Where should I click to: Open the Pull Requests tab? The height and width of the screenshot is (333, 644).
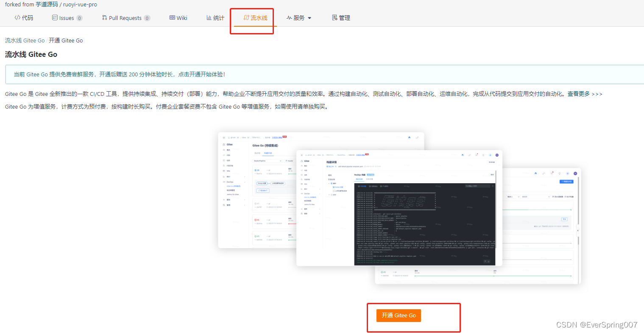click(126, 18)
